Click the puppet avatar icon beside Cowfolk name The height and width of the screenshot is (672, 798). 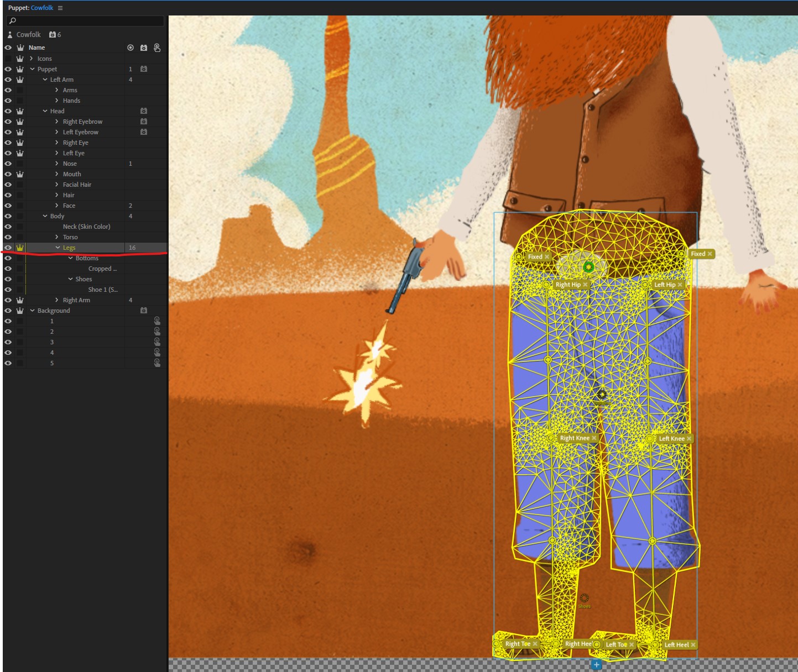(9, 34)
